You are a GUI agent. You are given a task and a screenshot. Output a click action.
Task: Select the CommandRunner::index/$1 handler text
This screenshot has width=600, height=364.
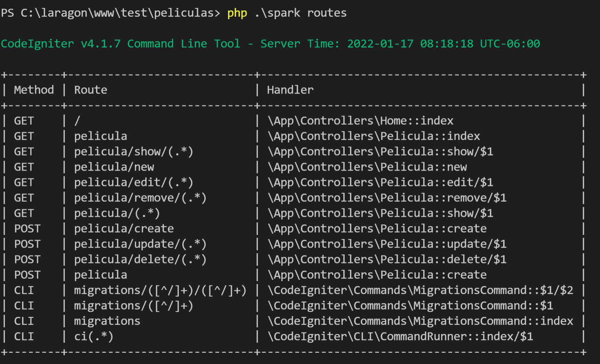(400, 336)
